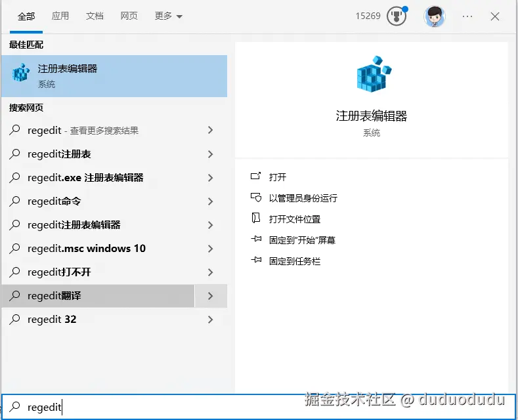Viewport: 518px width, 420px height.
Task: Choose 固定到"开始"屏幕
Action: pos(302,240)
